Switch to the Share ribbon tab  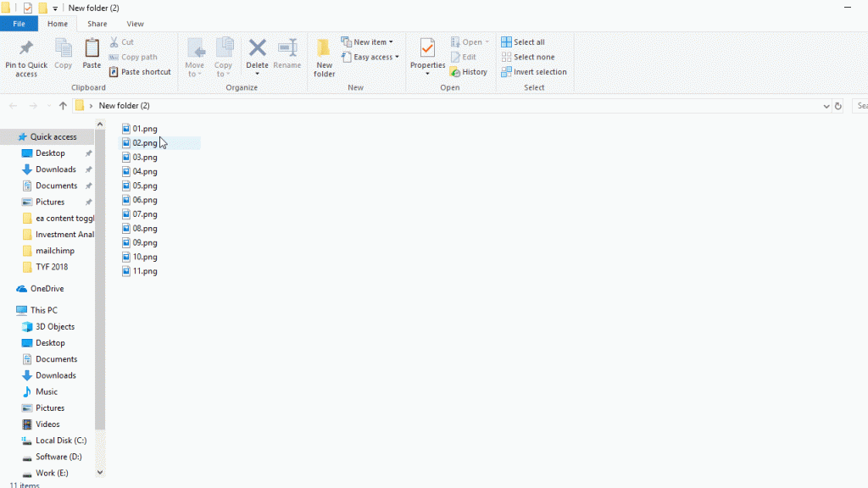click(97, 24)
